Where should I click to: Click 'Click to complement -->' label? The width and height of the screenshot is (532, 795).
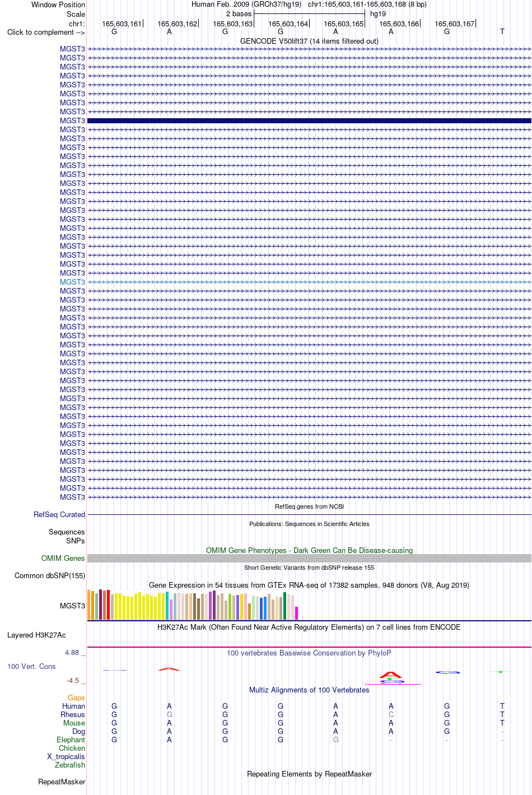pyautogui.click(x=46, y=32)
